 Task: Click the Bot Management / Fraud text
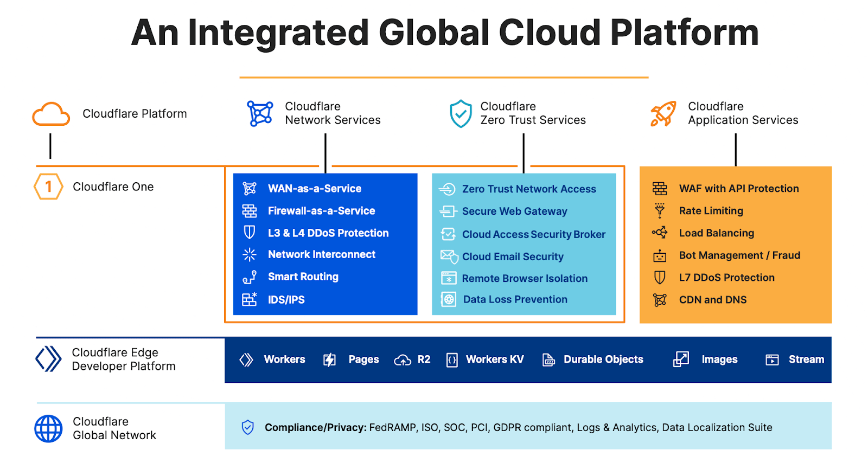(739, 255)
